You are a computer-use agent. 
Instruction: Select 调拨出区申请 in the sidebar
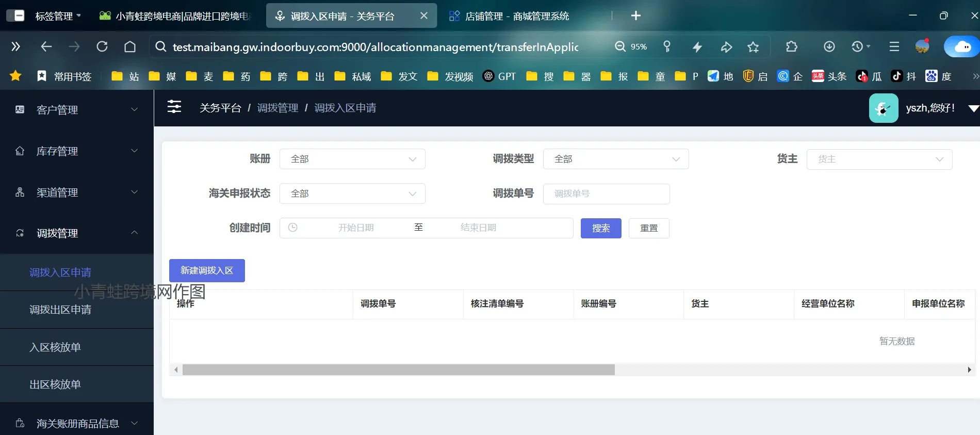[60, 310]
